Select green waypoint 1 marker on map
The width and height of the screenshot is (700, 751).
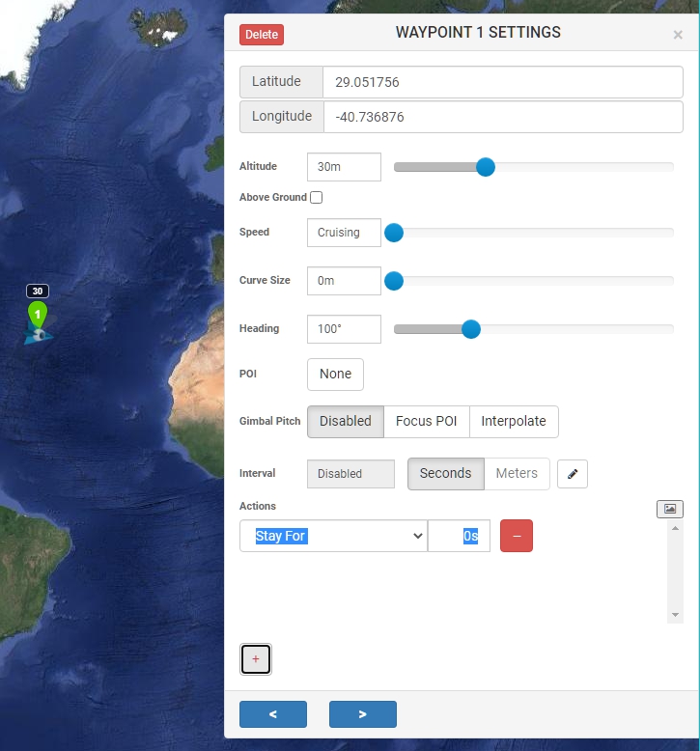point(38,315)
